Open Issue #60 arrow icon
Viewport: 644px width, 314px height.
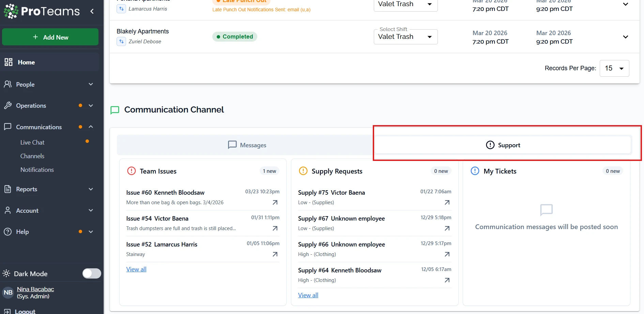tap(275, 203)
